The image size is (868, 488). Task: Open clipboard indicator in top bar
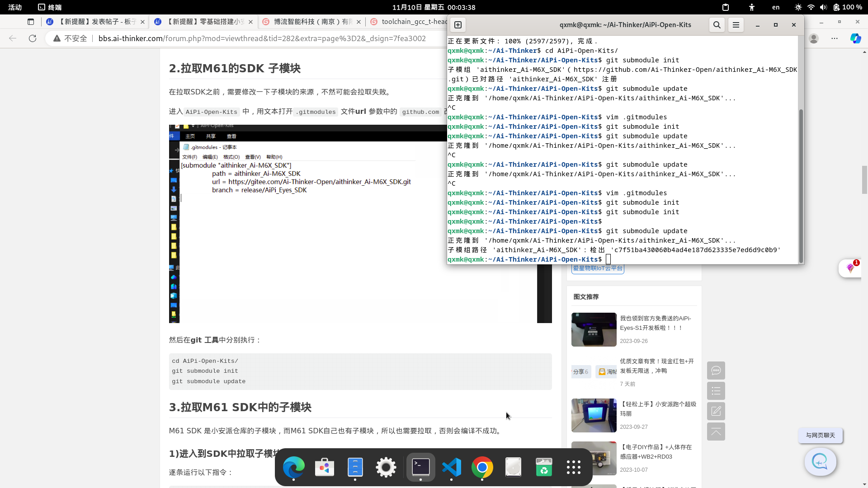[x=726, y=7]
